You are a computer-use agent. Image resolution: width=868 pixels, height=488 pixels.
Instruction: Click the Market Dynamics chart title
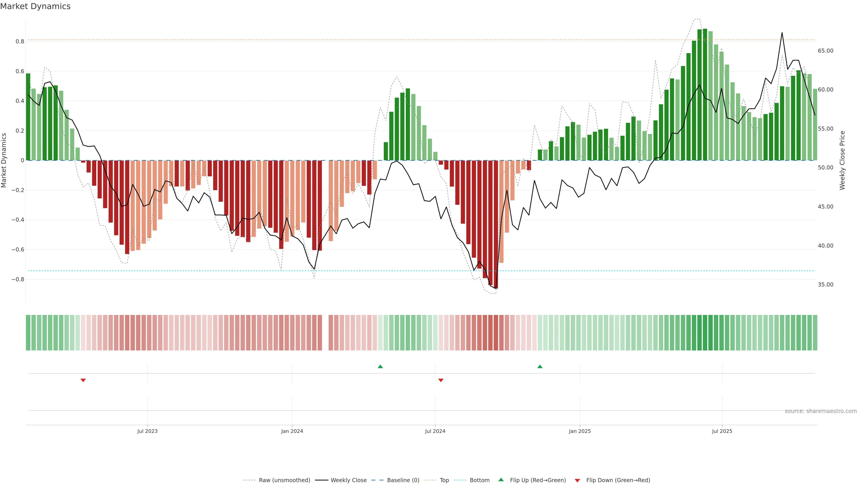pos(35,6)
